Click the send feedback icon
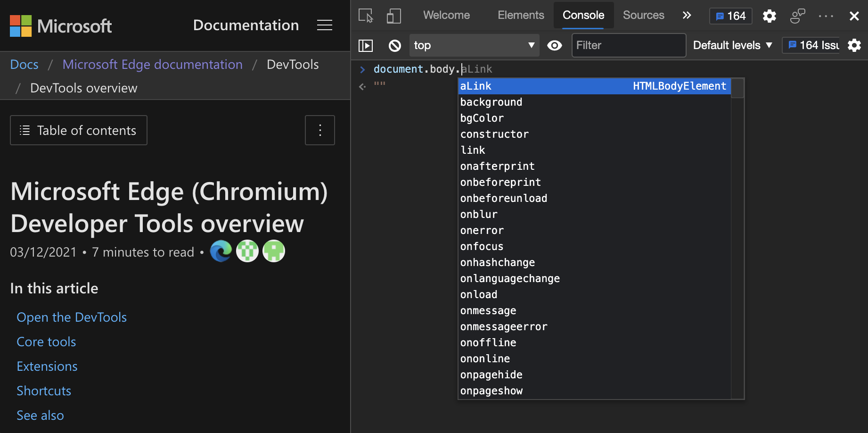Image resolution: width=868 pixels, height=433 pixels. 797,16
